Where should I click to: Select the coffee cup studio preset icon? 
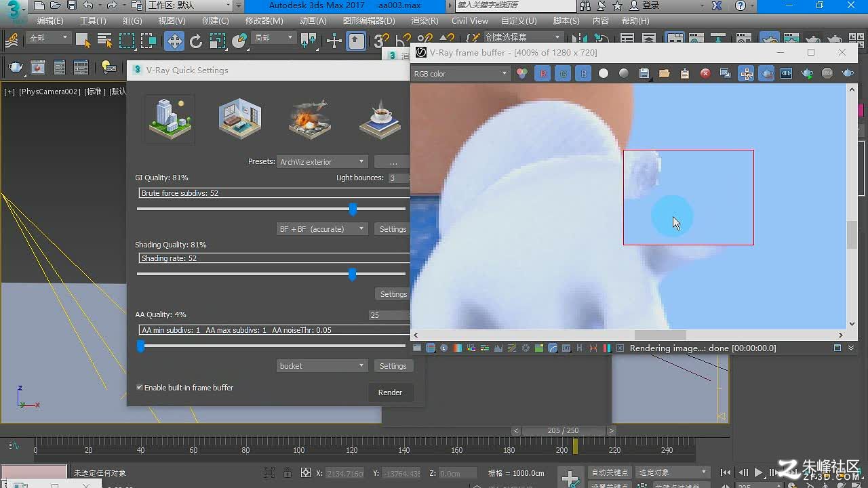pyautogui.click(x=380, y=120)
